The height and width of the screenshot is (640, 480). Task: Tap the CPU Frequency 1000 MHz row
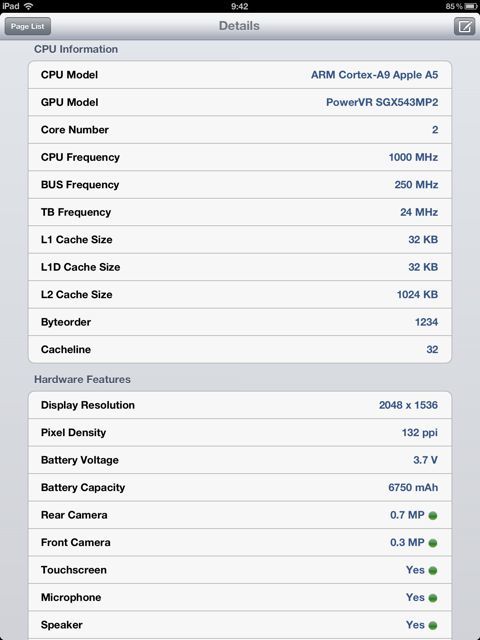[240, 157]
